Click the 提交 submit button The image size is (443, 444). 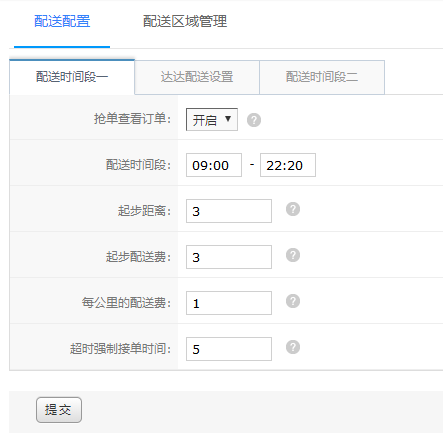[x=59, y=410]
